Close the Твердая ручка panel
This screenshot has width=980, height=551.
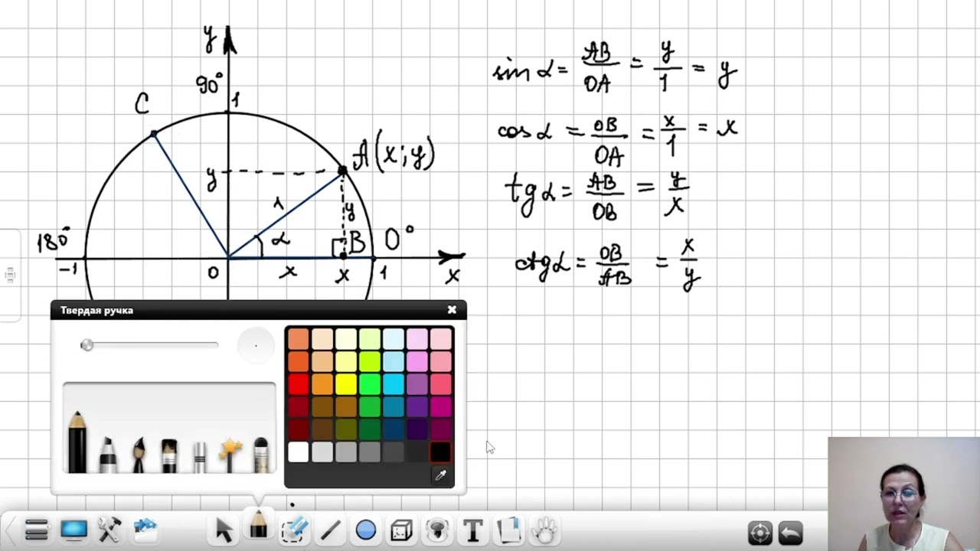452,310
